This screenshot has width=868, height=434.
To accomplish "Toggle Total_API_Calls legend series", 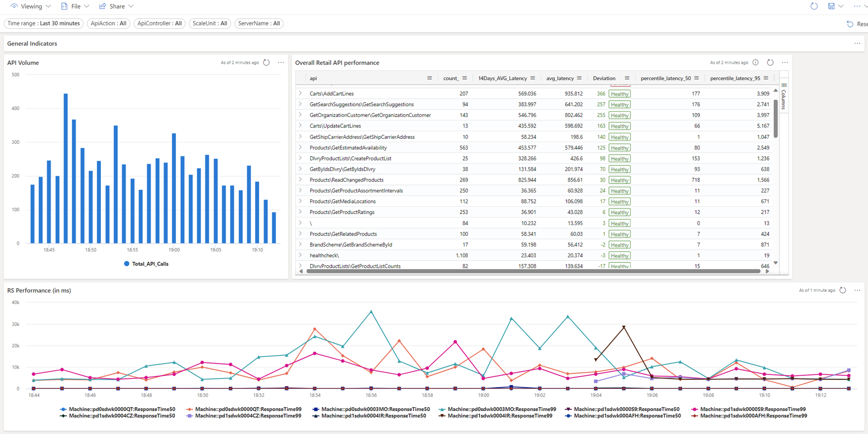I will click(146, 264).
